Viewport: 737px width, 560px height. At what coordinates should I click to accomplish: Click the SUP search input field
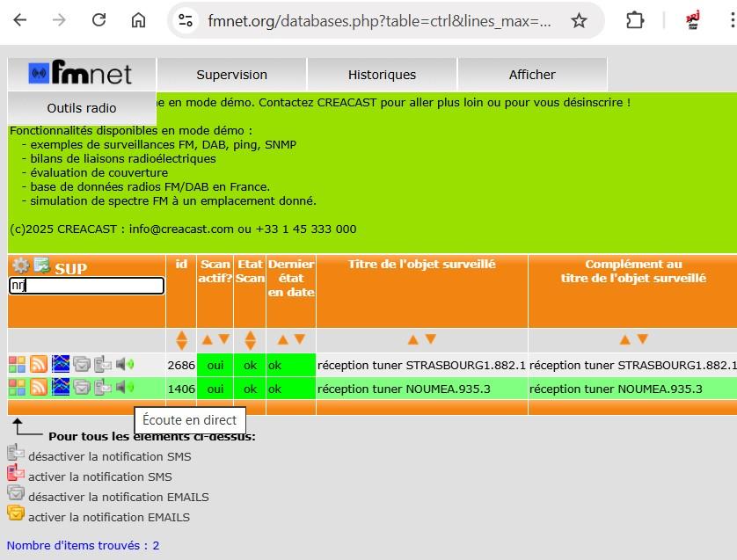86,286
